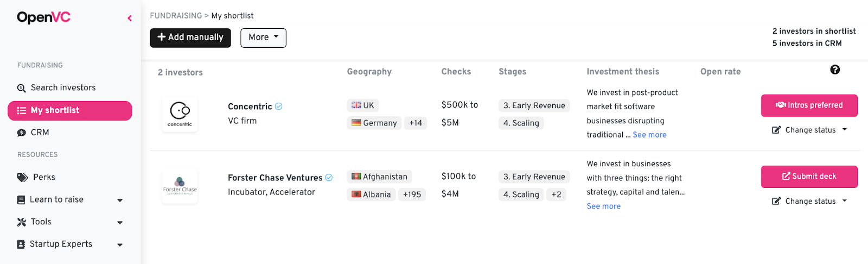Image resolution: width=868 pixels, height=264 pixels.
Task: Go to My shortlist in sidebar
Action: point(70,110)
